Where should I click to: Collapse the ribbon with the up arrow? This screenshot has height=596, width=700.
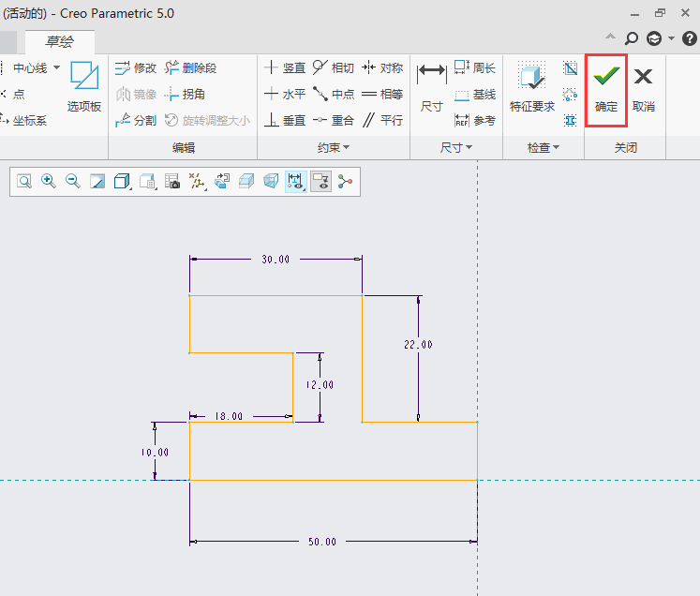[611, 38]
